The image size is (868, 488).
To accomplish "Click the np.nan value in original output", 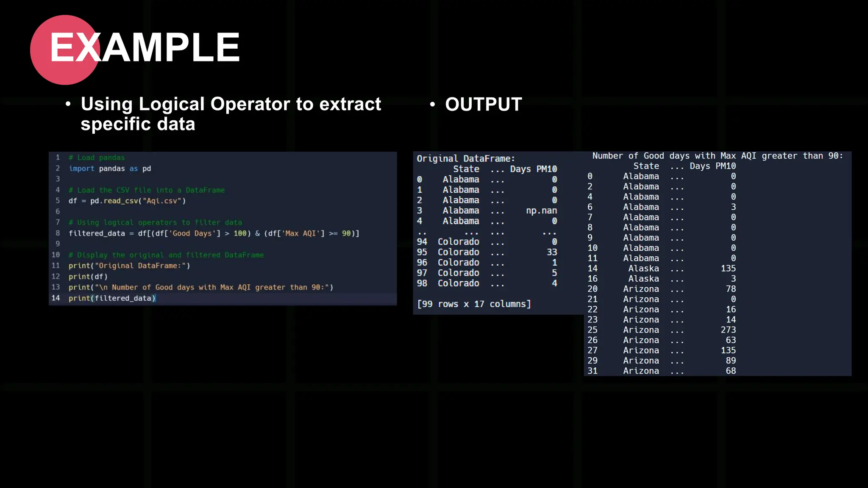I will [541, 211].
